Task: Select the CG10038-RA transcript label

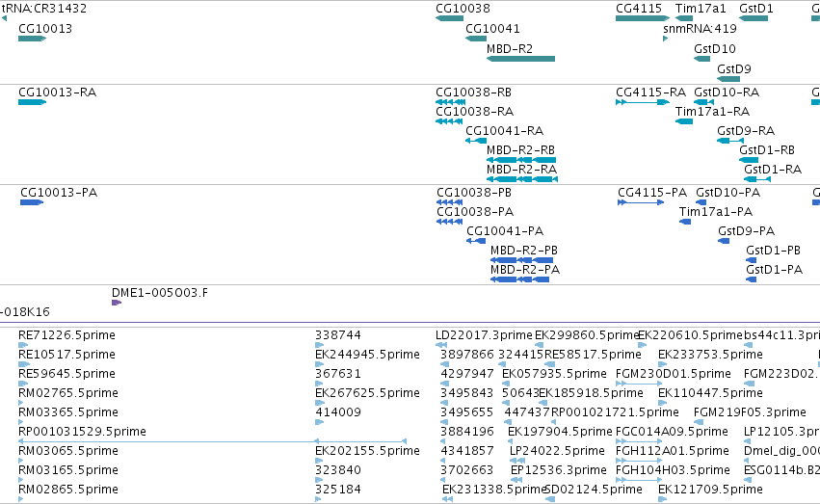Action: click(475, 112)
